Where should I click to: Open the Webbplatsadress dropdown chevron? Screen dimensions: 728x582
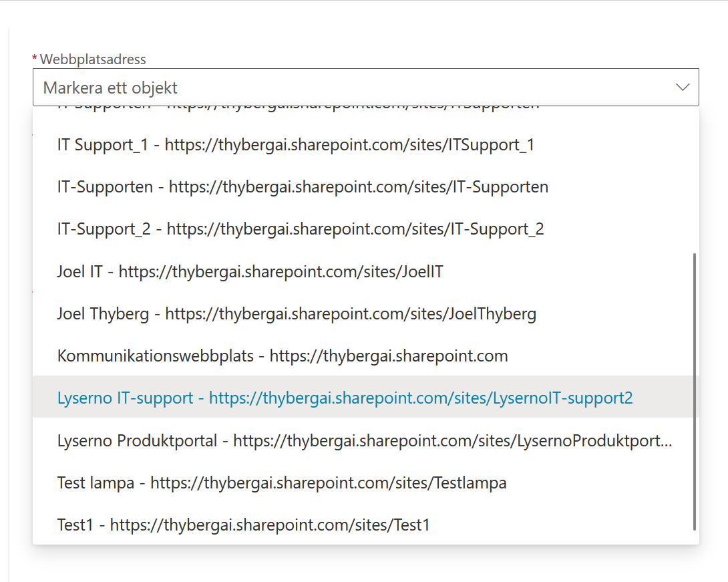tap(682, 88)
